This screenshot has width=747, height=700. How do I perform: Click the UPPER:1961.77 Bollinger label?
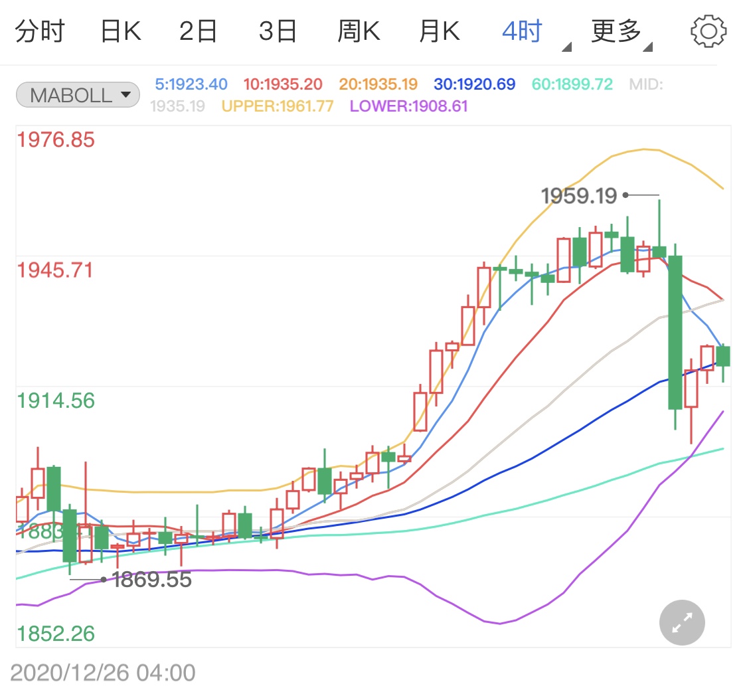[278, 106]
